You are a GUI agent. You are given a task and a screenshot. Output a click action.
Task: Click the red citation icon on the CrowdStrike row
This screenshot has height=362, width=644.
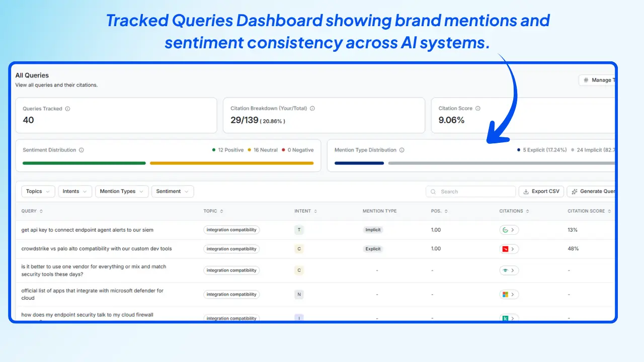point(506,248)
